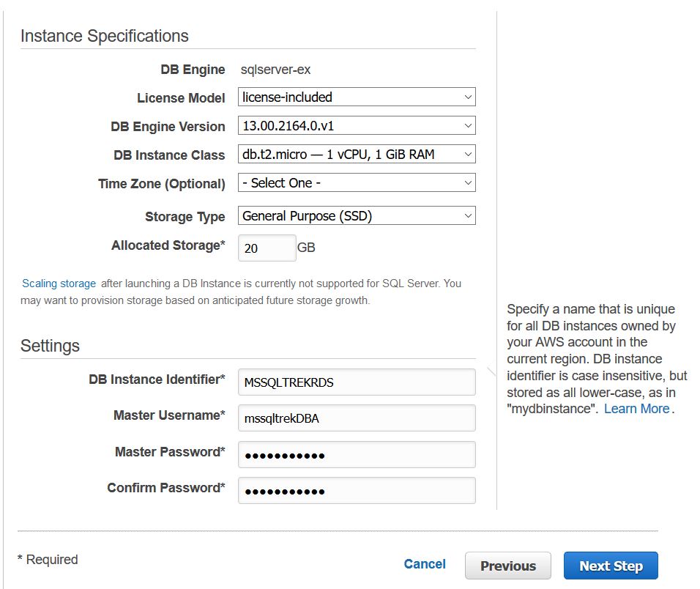The image size is (700, 589).
Task: Select a Time Zone from the dropdown
Action: point(357,183)
